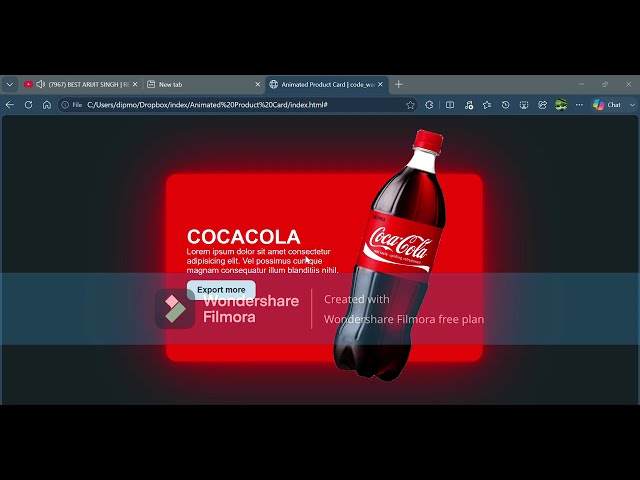Mute the BEST ARIJIT SINGH tab audio
This screenshot has height=480, width=640.
tap(40, 84)
